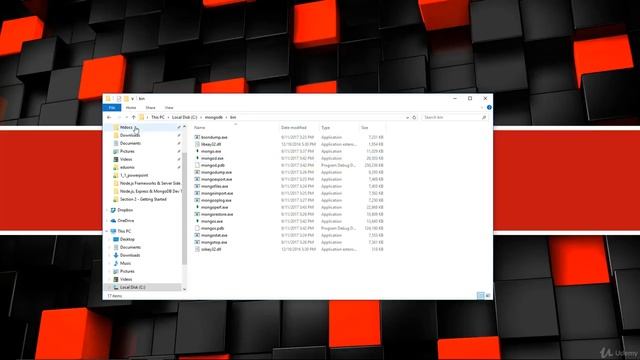Switch to Large icons view layout
Screen dimensions: 640x360
click(x=487, y=295)
